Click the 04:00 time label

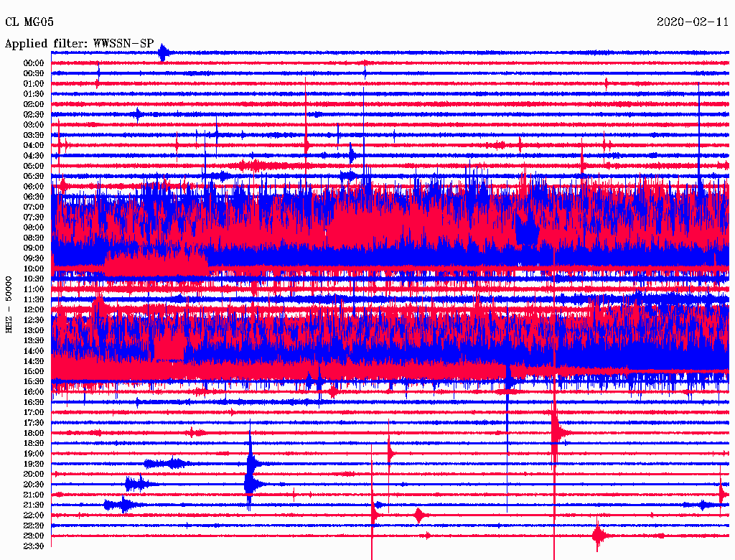(x=34, y=146)
